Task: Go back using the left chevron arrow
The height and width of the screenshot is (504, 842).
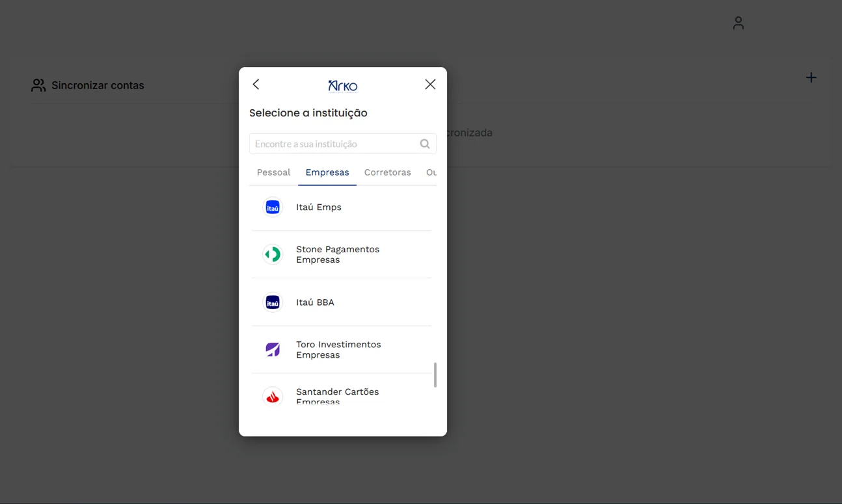Action: coord(256,85)
